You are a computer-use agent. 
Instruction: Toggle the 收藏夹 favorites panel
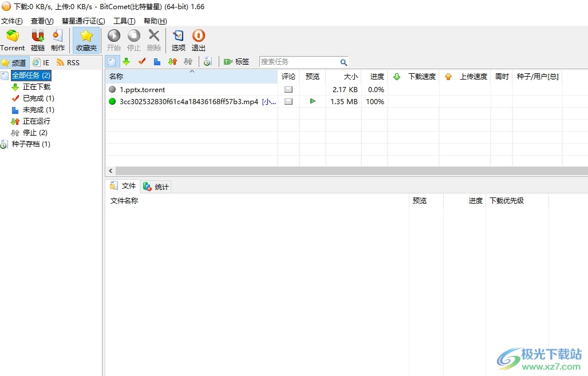[86, 40]
